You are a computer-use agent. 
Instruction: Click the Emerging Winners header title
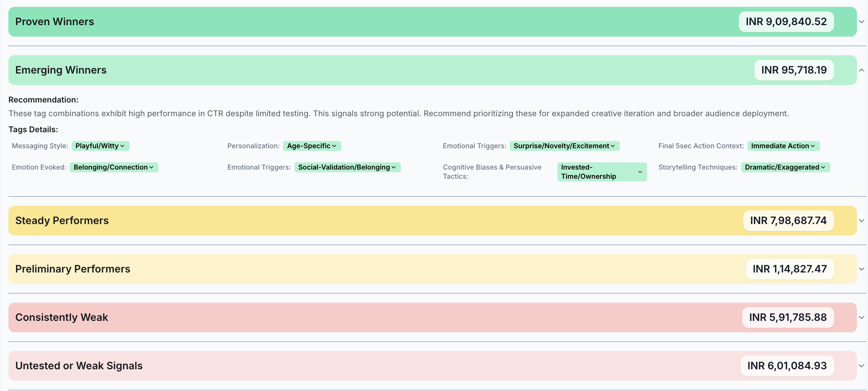coord(61,70)
